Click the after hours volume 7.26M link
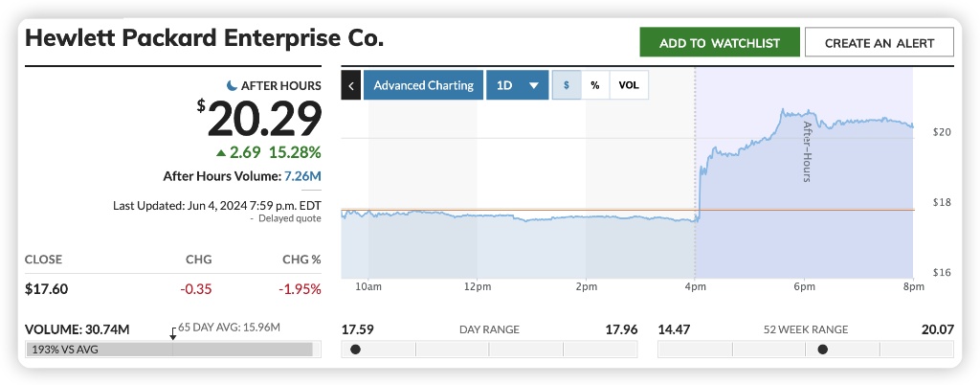Screen dimensions: 980x385 (x=302, y=176)
